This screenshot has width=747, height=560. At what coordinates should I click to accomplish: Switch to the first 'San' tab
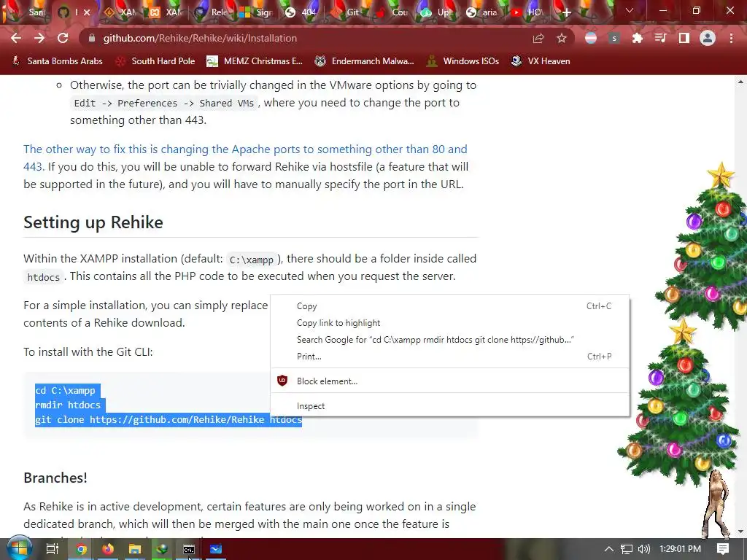tap(28, 12)
